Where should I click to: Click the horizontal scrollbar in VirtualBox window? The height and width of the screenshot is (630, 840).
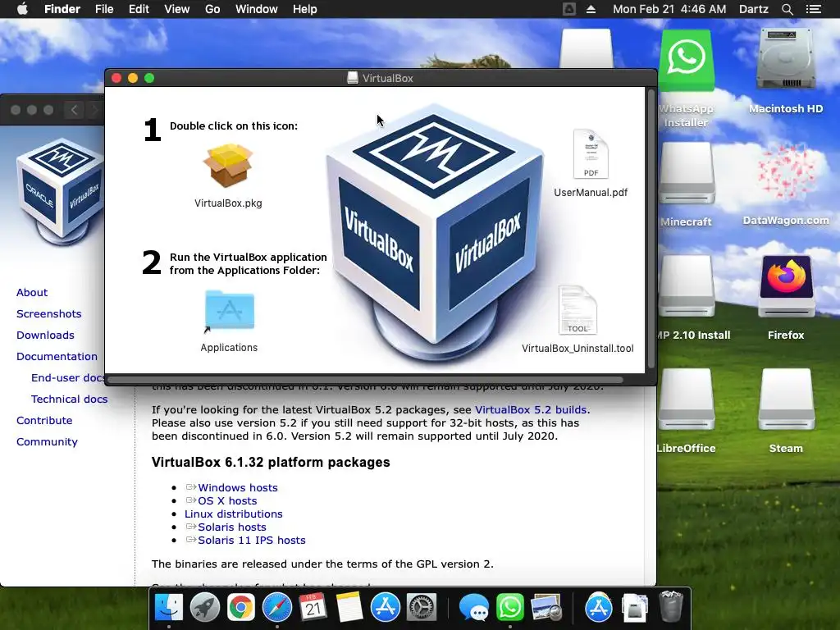coord(365,380)
